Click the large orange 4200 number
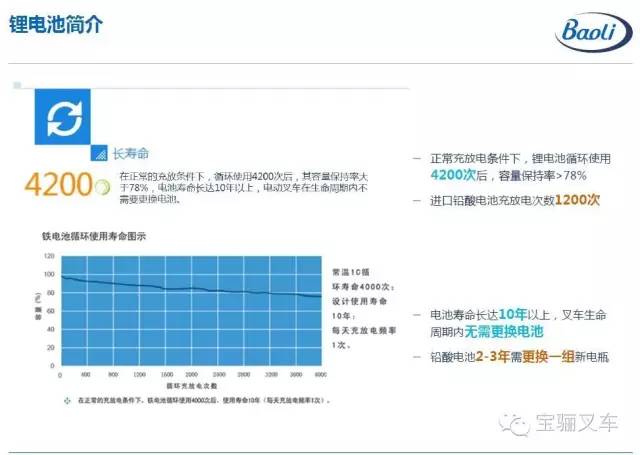640x455 pixels. (59, 186)
